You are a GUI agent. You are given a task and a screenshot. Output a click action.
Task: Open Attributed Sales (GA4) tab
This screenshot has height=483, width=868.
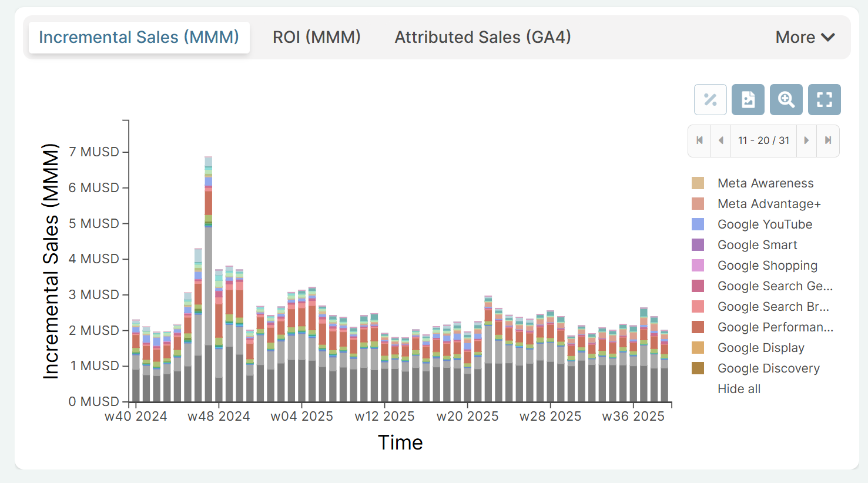pyautogui.click(x=482, y=37)
